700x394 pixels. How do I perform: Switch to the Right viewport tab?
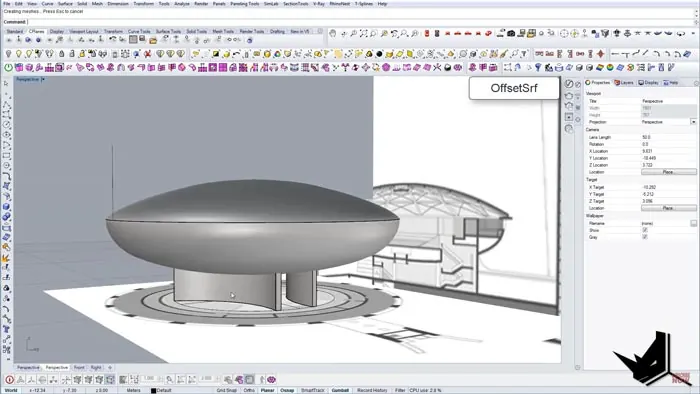[x=96, y=367]
